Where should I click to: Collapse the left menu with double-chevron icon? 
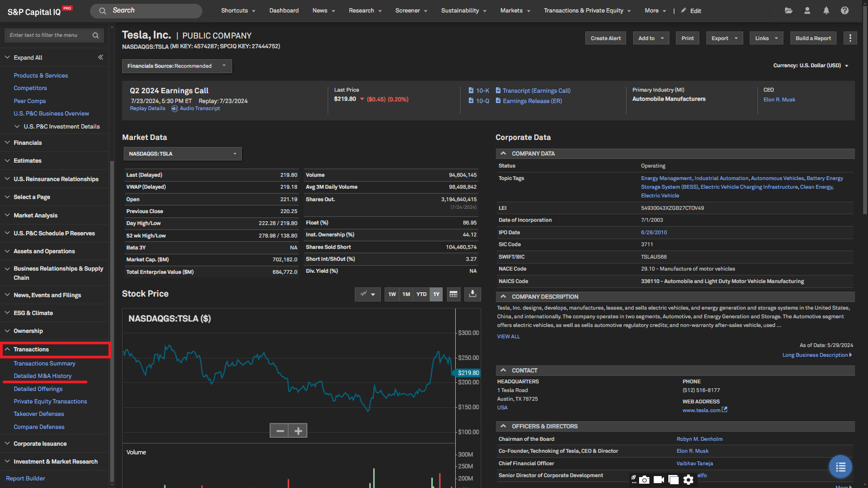[x=100, y=57]
